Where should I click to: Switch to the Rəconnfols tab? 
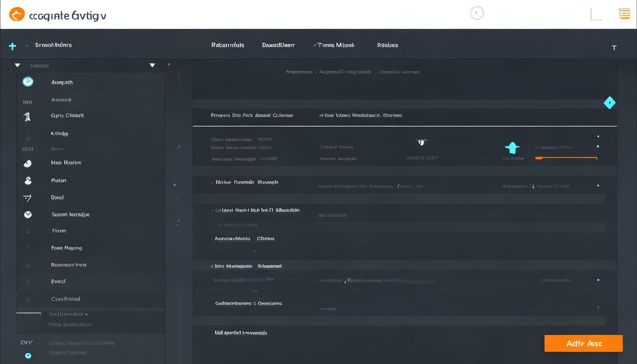(227, 45)
